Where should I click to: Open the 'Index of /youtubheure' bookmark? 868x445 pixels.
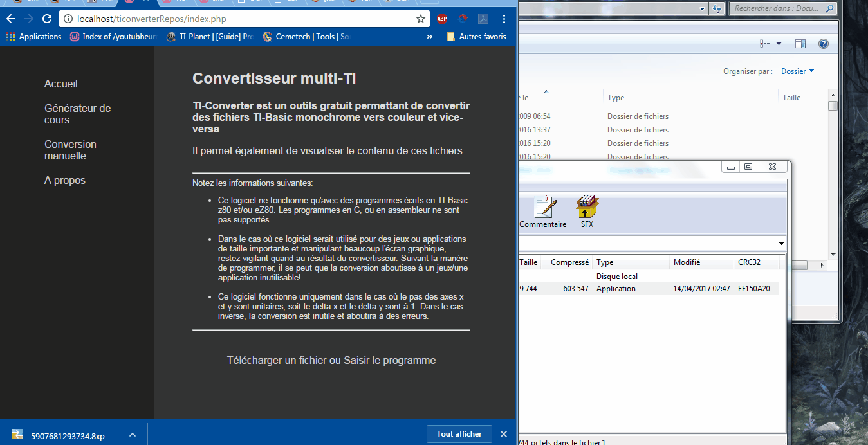(113, 37)
